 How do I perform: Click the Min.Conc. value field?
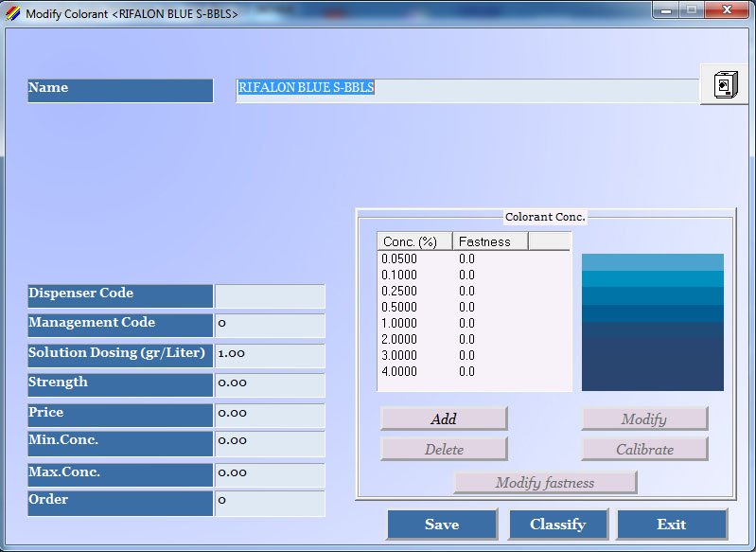(270, 443)
